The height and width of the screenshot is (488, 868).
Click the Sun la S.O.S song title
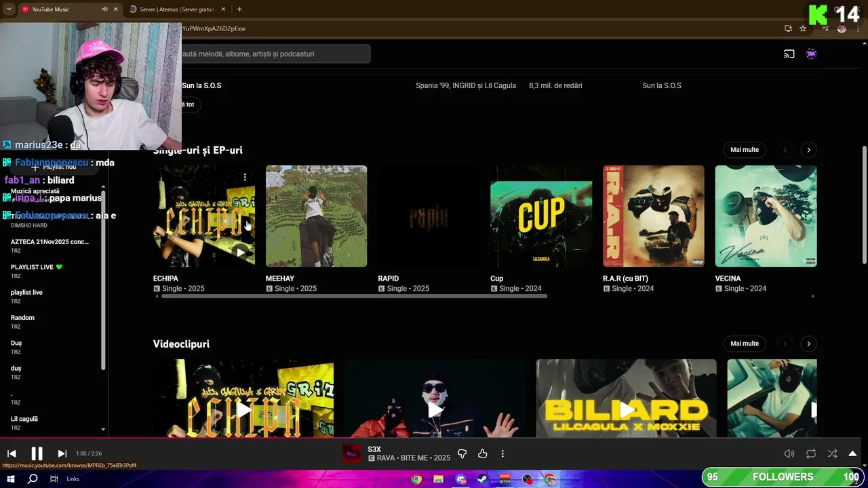click(x=201, y=85)
